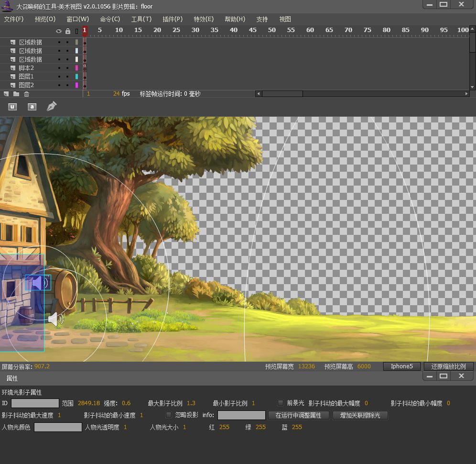Click the frame 1 playhead marker
The image size is (476, 464).
[x=85, y=30]
